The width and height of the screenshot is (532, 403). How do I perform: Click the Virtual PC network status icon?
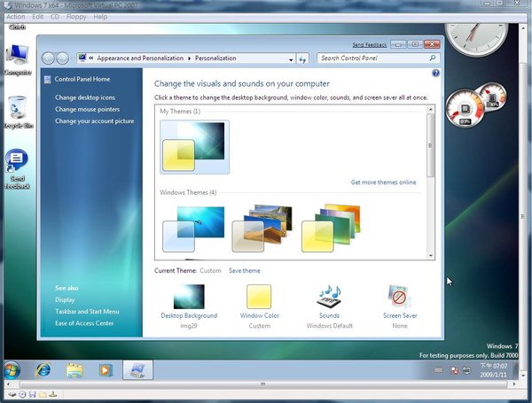52,394
